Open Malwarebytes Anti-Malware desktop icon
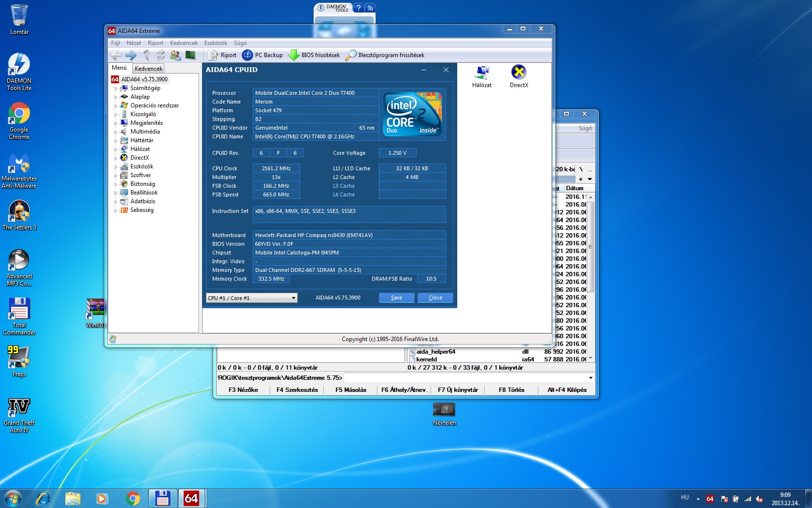The height and width of the screenshot is (508, 812). [x=19, y=171]
